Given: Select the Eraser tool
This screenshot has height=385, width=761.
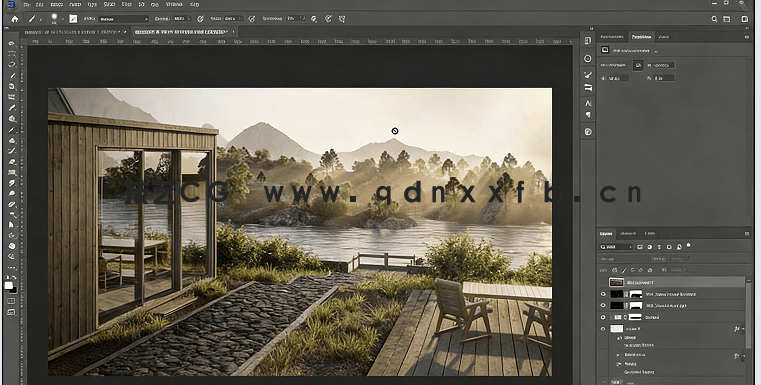Looking at the screenshot, I should coord(12,162).
